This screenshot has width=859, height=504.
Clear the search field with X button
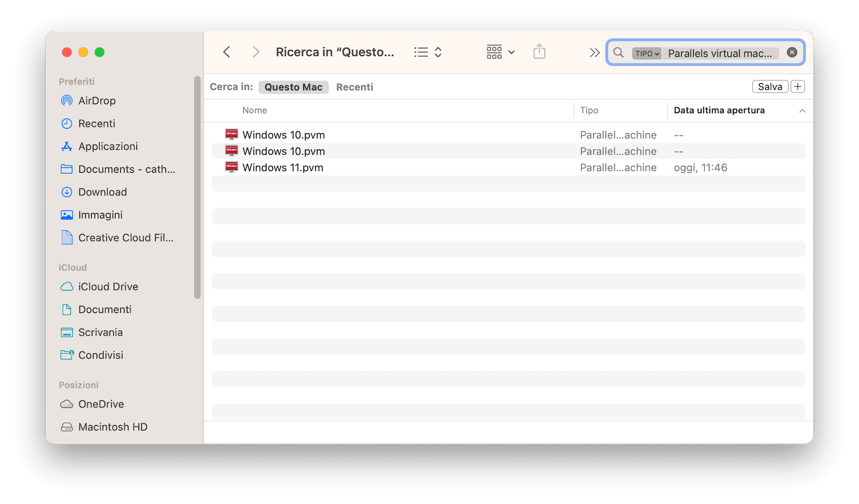[792, 53]
